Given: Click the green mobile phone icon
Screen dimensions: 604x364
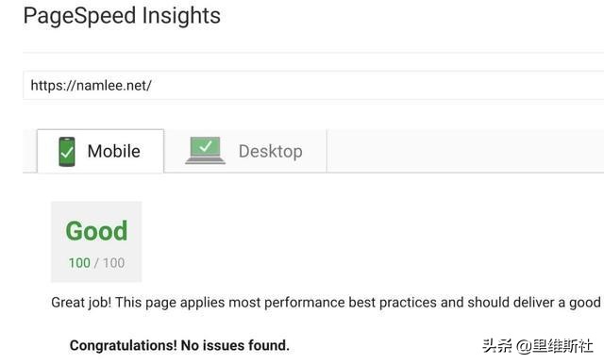Looking at the screenshot, I should point(67,152).
